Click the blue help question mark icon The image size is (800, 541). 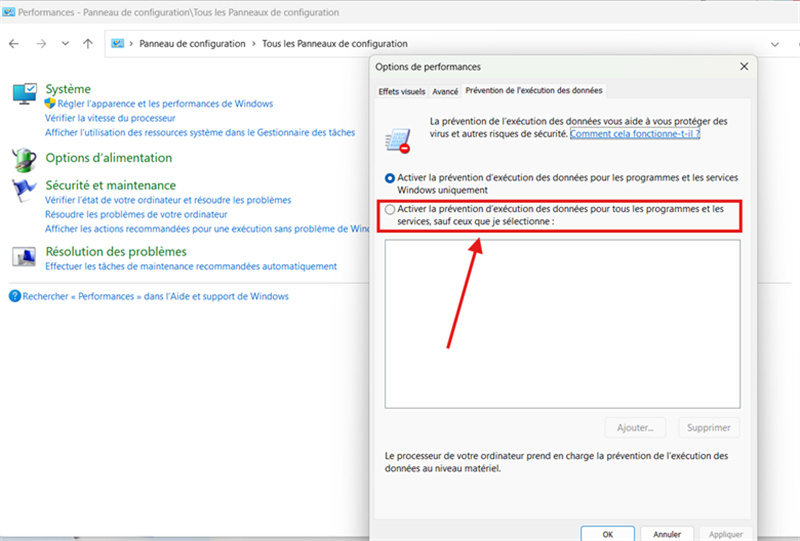(x=15, y=296)
